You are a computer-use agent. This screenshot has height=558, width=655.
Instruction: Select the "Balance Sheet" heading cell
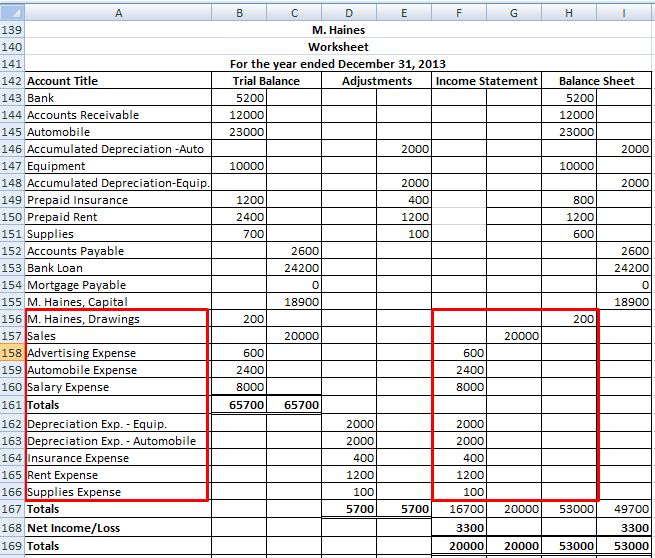pos(597,81)
